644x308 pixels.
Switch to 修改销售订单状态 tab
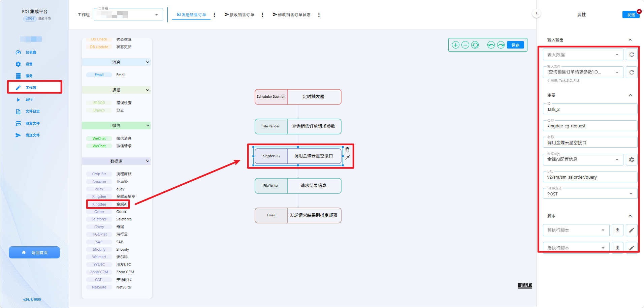tap(292, 15)
